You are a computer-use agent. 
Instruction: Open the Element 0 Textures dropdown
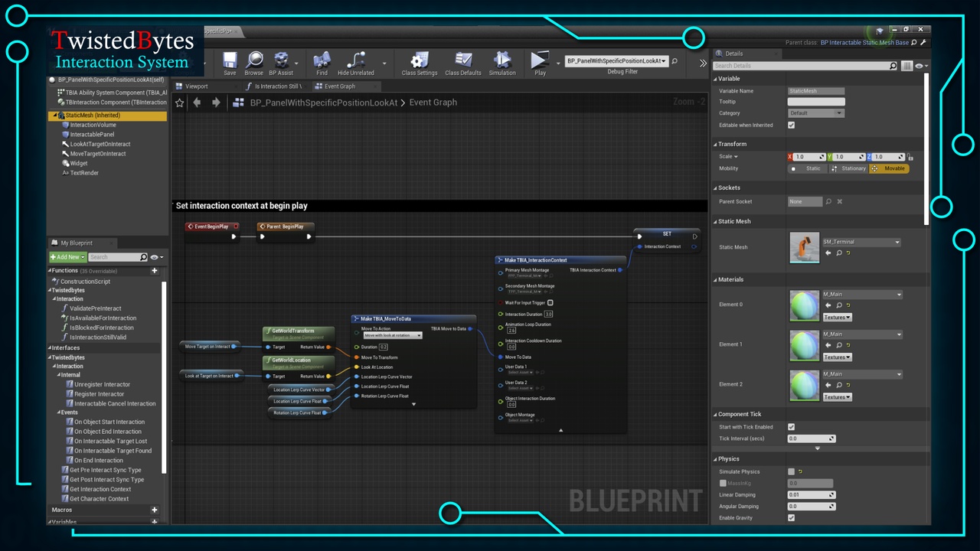pos(838,318)
